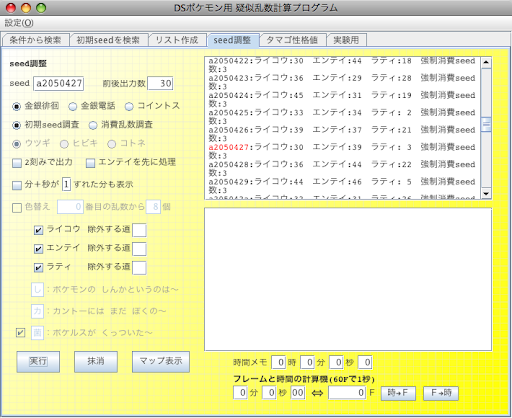Viewport: 512px width, 418px height.
Task: Toggle the ラティ checkbox
Action: pos(39,267)
